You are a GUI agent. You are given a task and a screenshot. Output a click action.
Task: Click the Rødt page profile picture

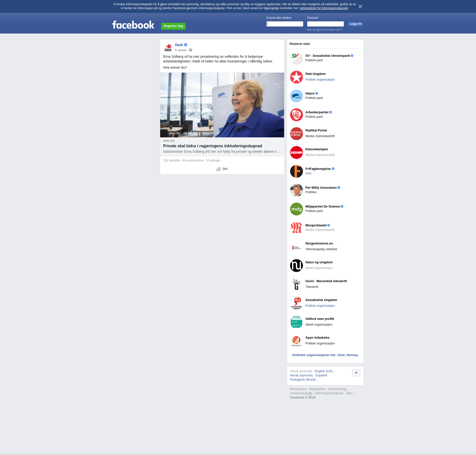coord(168,47)
